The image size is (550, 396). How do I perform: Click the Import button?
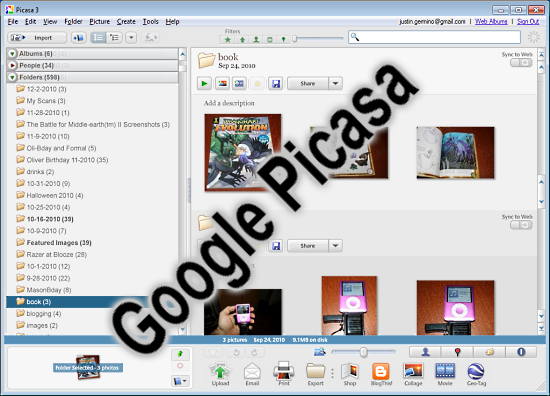click(x=37, y=38)
